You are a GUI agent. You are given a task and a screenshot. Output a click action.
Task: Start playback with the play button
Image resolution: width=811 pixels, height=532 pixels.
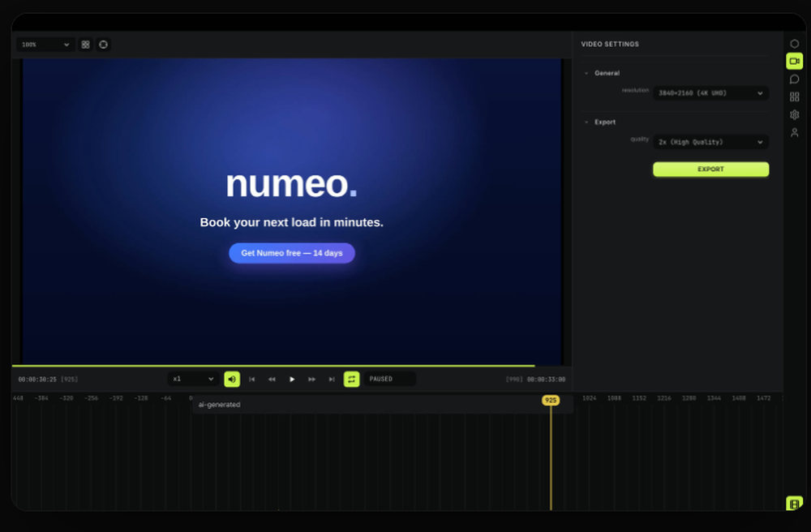292,379
